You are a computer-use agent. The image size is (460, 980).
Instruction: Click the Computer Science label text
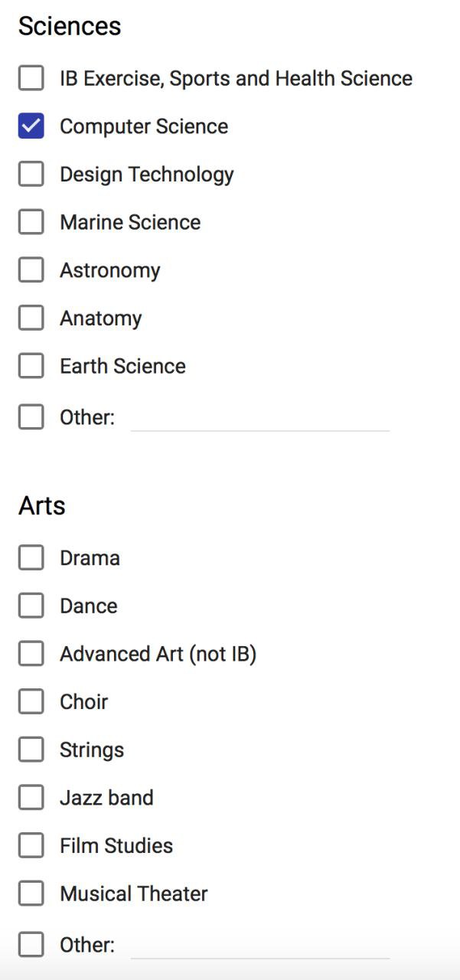pos(144,126)
